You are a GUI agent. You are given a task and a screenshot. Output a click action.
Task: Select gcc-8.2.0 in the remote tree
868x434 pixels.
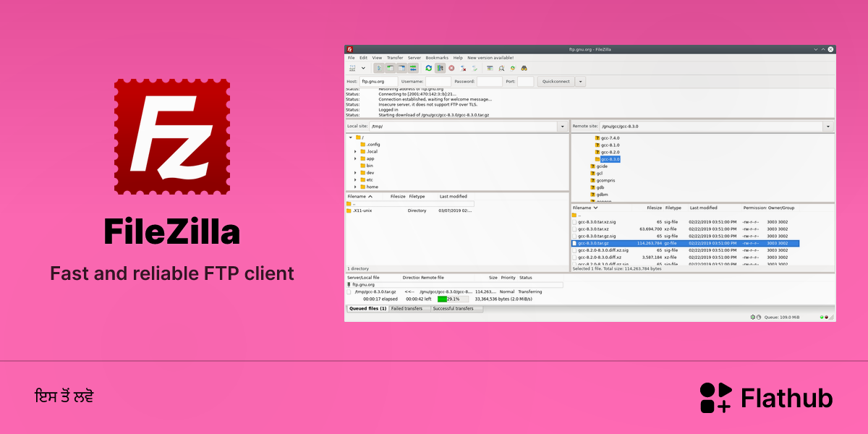click(x=608, y=152)
